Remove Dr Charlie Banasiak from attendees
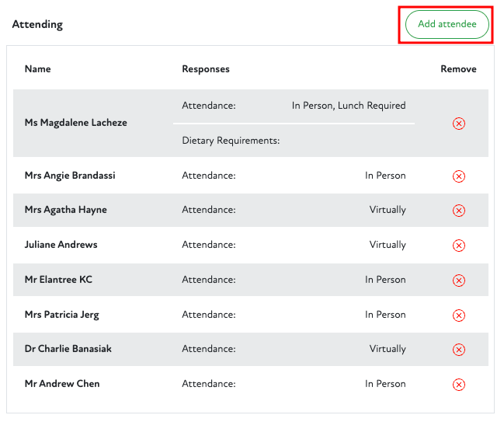This screenshot has width=504, height=422. [x=458, y=350]
